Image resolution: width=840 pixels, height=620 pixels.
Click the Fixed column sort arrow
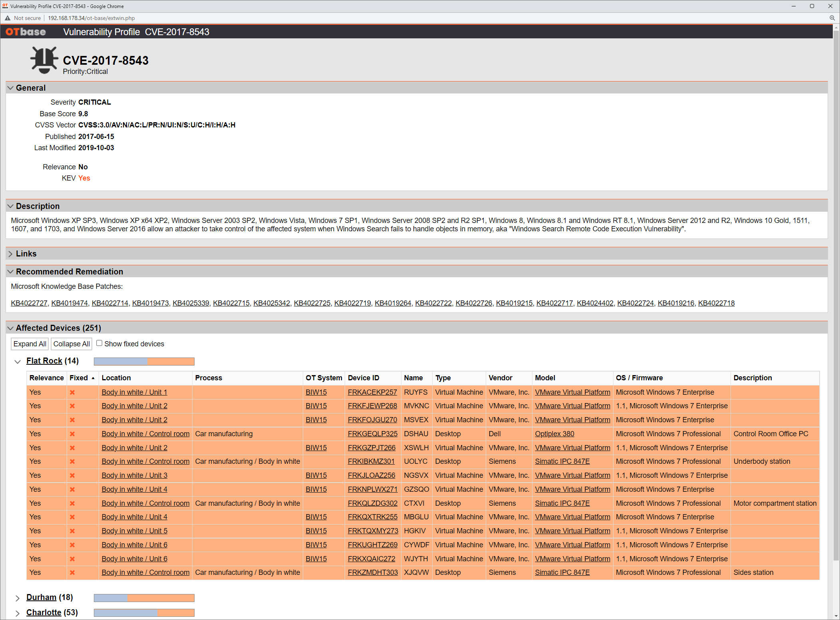coord(93,378)
